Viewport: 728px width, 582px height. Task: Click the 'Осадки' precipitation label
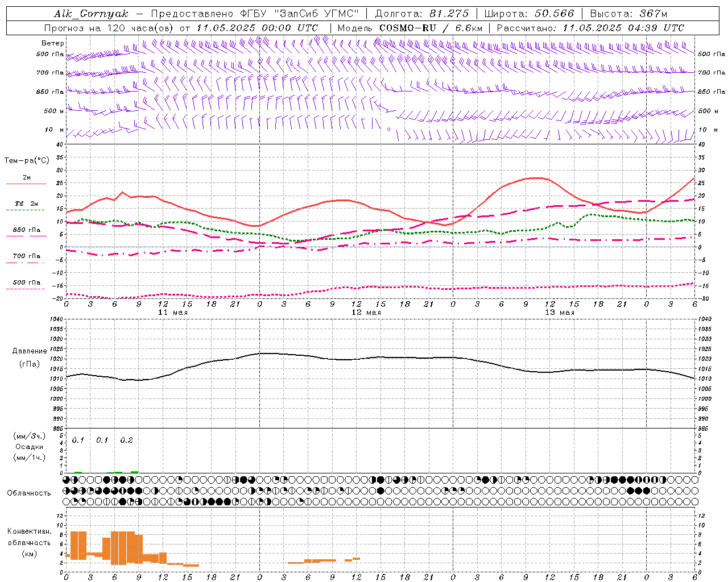30,447
